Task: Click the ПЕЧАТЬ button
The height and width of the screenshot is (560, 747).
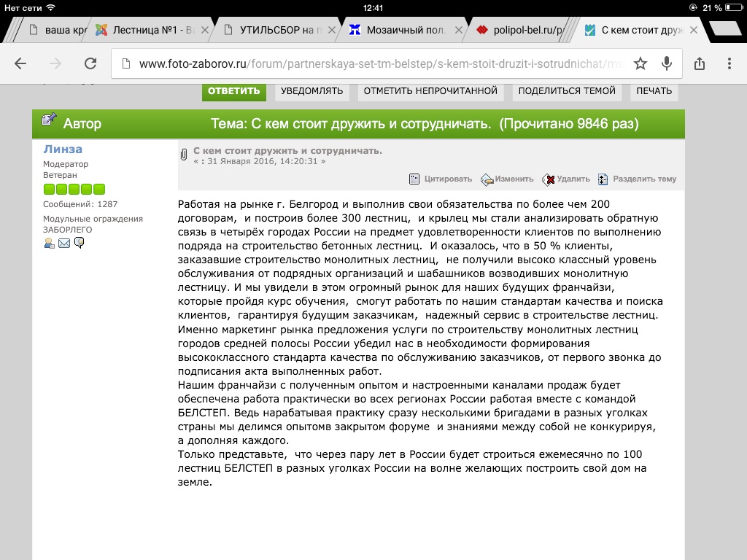Action: 654,91
